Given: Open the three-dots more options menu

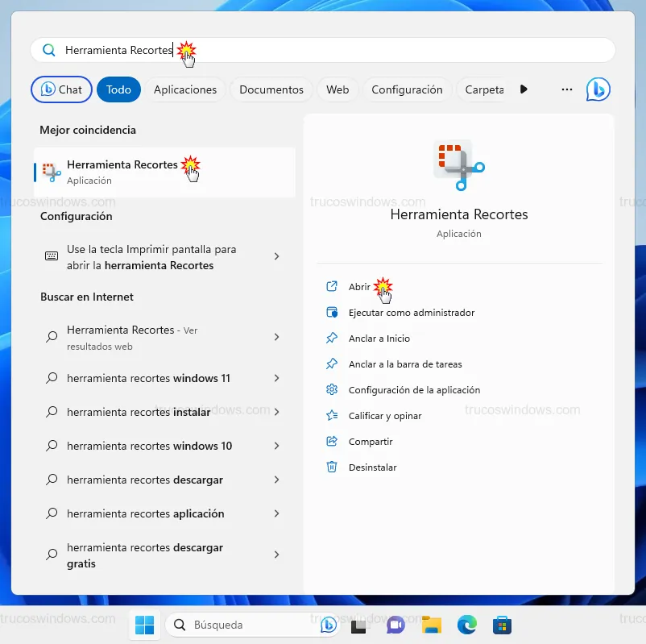Looking at the screenshot, I should click(567, 89).
